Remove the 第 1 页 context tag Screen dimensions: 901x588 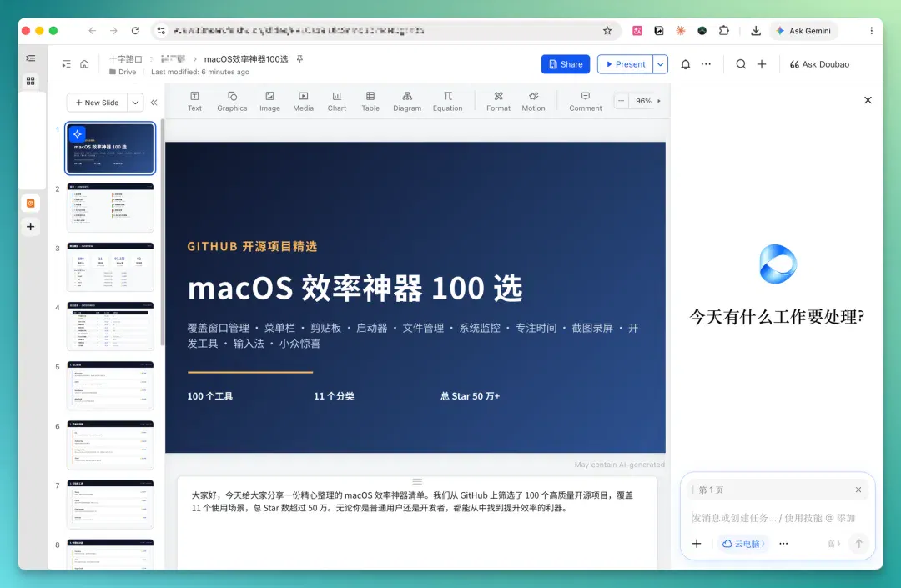click(x=858, y=490)
